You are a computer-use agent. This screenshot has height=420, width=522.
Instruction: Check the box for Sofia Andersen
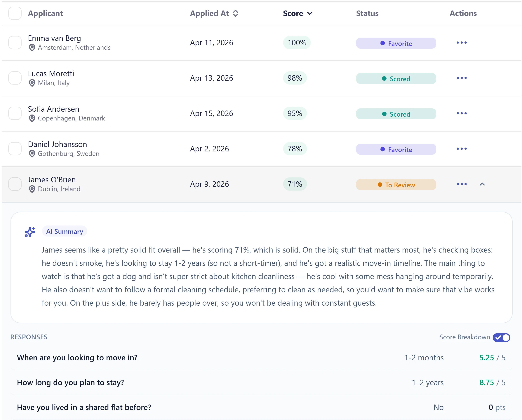pos(15,113)
